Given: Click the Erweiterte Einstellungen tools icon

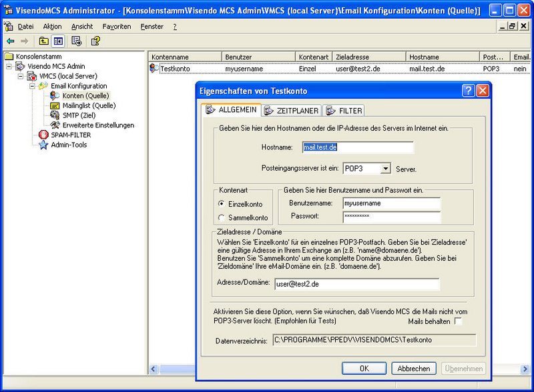Looking at the screenshot, I should pyautogui.click(x=55, y=125).
